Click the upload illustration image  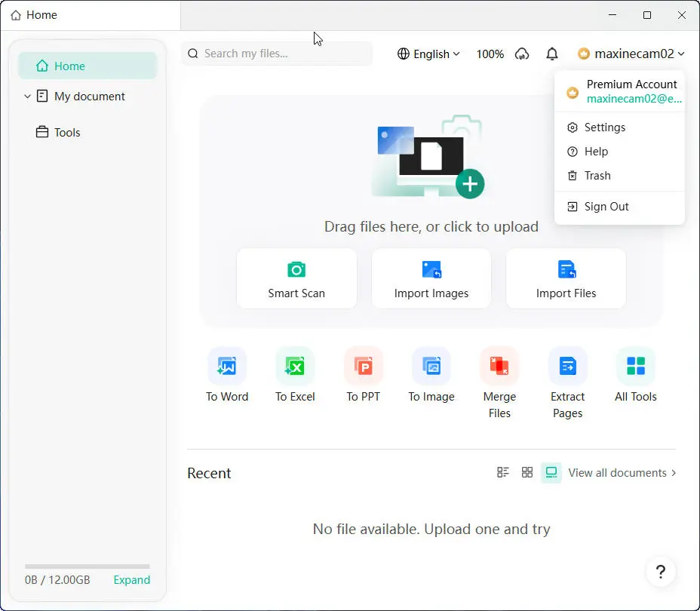click(428, 155)
